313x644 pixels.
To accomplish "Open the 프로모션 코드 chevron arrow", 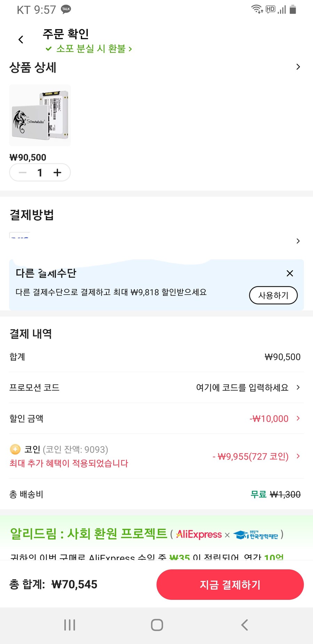I will [298, 387].
